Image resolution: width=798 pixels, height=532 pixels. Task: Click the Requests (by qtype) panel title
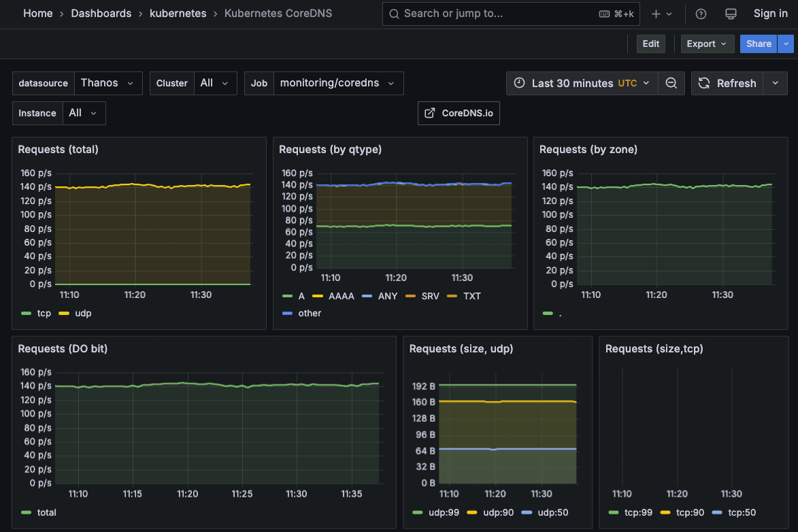tap(331, 149)
